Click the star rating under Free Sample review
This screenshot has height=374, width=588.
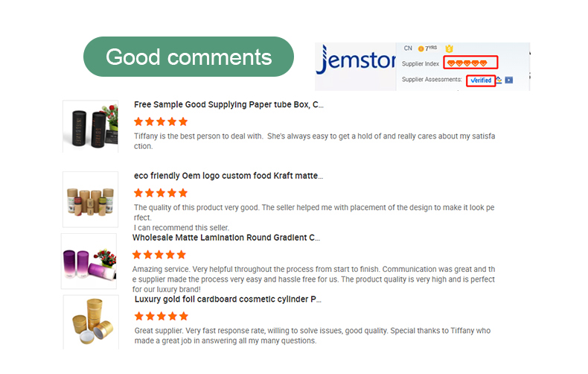coord(161,121)
